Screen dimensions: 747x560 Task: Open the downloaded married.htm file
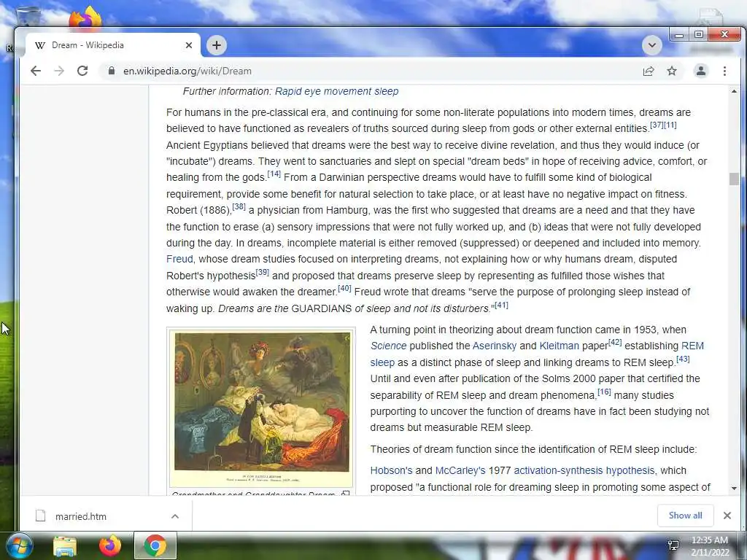(x=80, y=516)
